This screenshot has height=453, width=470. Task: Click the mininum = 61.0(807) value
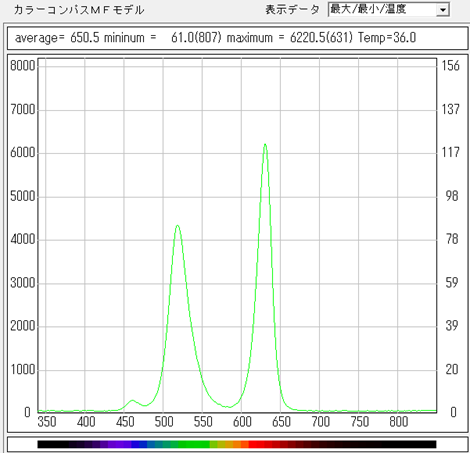click(x=163, y=38)
